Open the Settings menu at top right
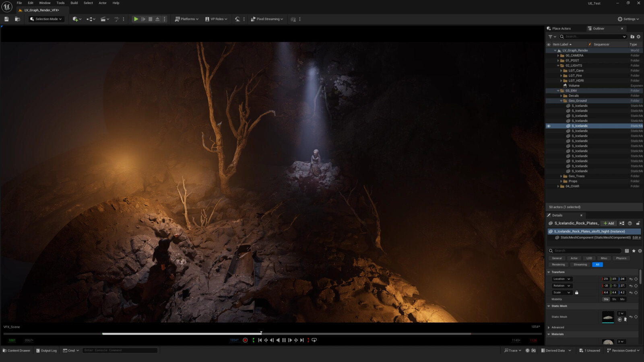Screen dimensions: 644x362 coord(628,19)
